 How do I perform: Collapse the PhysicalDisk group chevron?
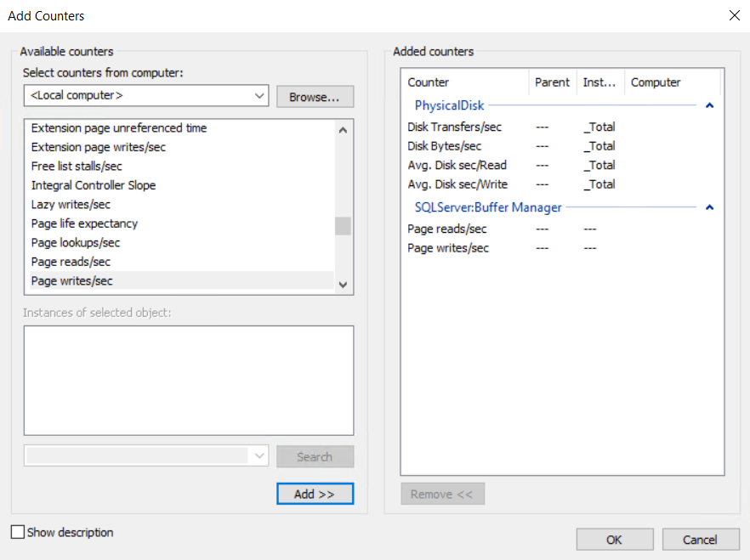click(710, 105)
